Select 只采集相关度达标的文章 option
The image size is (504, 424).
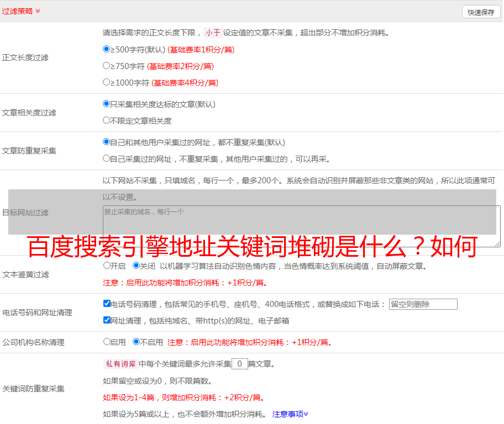coord(107,104)
